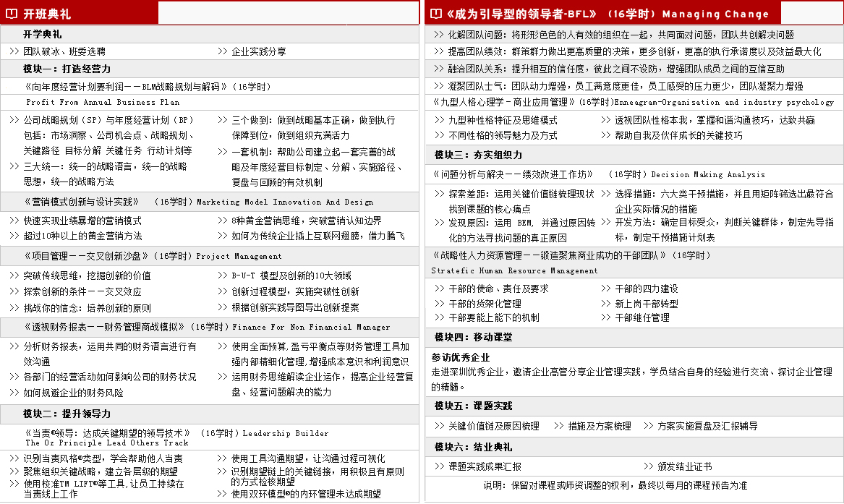Click the heading 模块四：移动课堂
The width and height of the screenshot is (844, 504).
pos(474,337)
